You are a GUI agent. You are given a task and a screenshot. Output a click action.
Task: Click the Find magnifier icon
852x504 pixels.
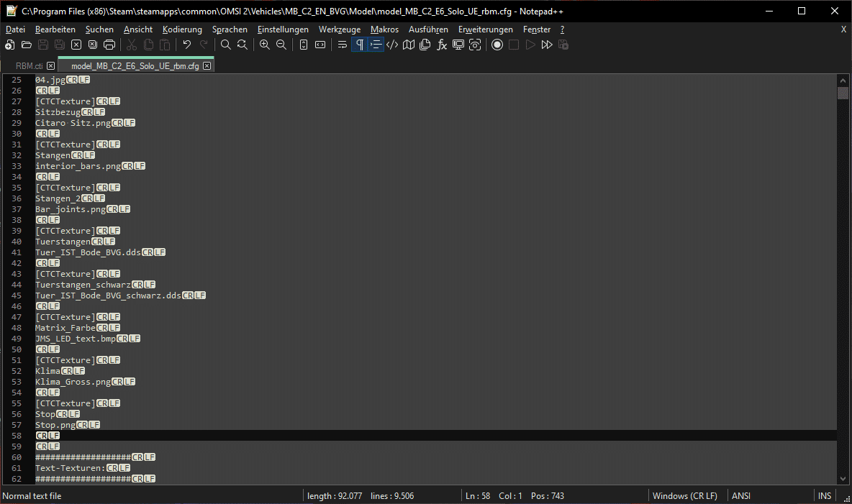[x=226, y=45]
